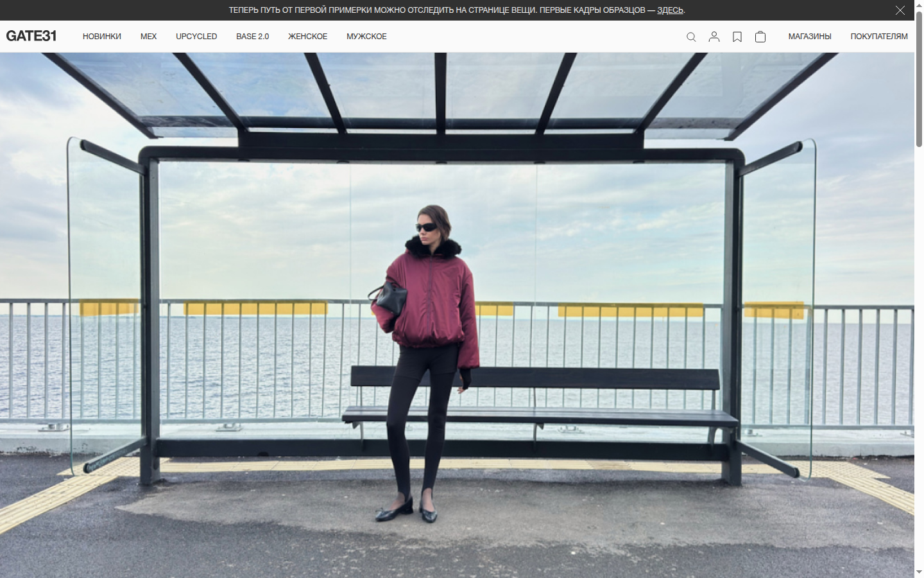The height and width of the screenshot is (578, 924).
Task: Open the ПОКУПАТЕЛЯМ link
Action: click(879, 37)
